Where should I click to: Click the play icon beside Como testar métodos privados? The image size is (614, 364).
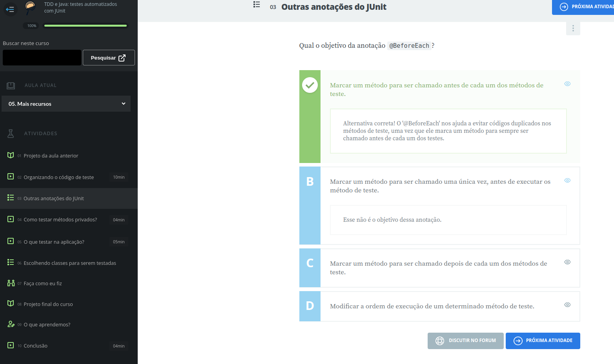coord(11,219)
